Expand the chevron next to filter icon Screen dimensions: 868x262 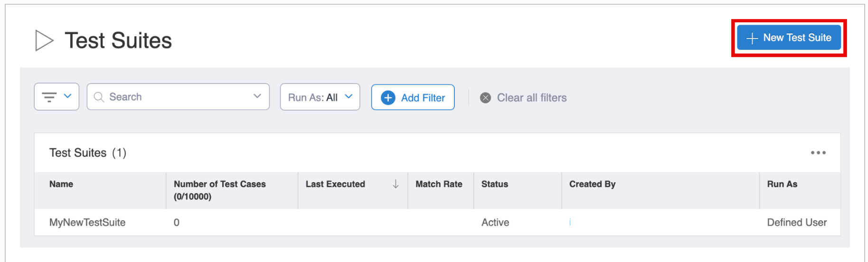pyautogui.click(x=67, y=96)
